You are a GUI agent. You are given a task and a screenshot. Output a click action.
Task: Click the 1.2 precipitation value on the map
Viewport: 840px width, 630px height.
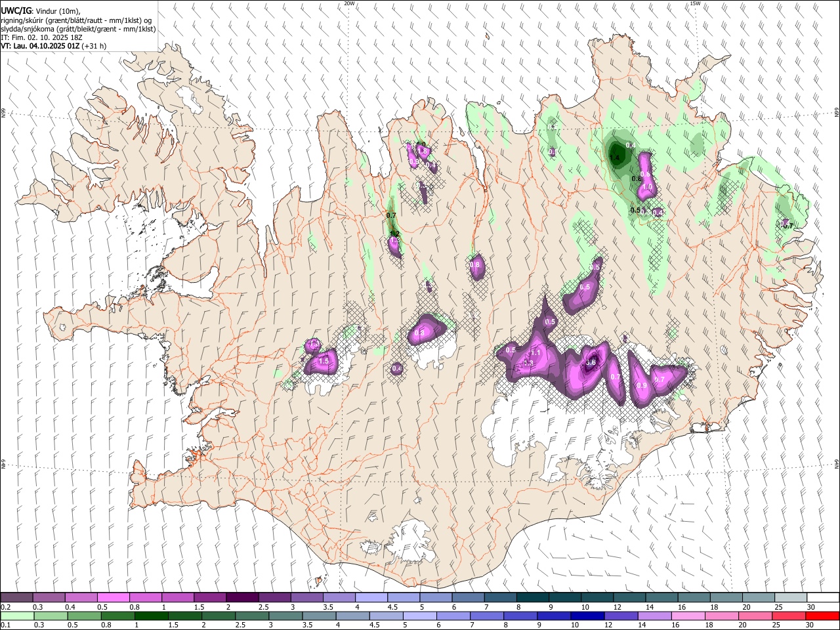point(395,234)
